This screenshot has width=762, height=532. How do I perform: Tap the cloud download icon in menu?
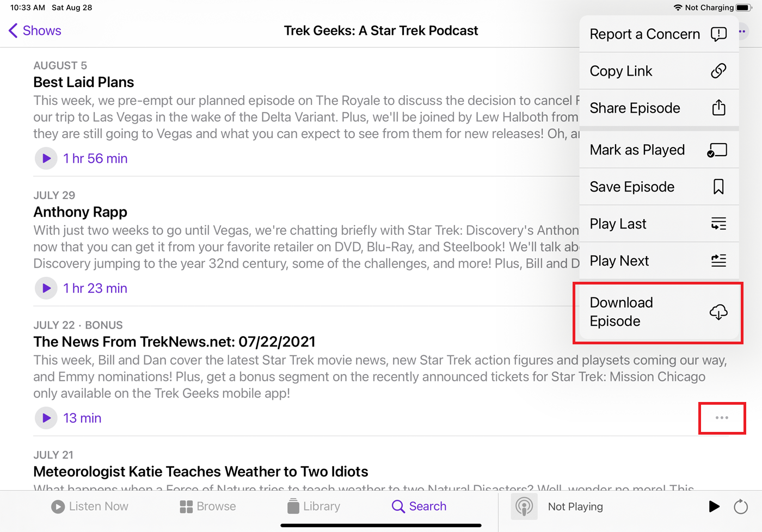[x=718, y=312]
